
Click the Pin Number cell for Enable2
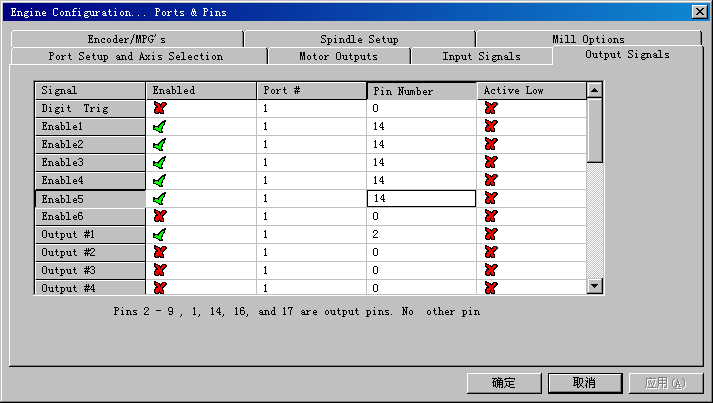(x=422, y=144)
